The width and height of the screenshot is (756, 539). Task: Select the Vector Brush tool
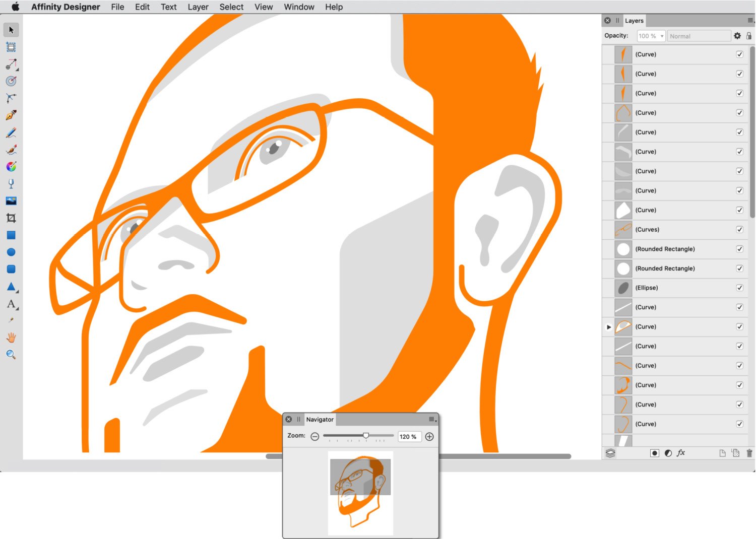point(11,150)
